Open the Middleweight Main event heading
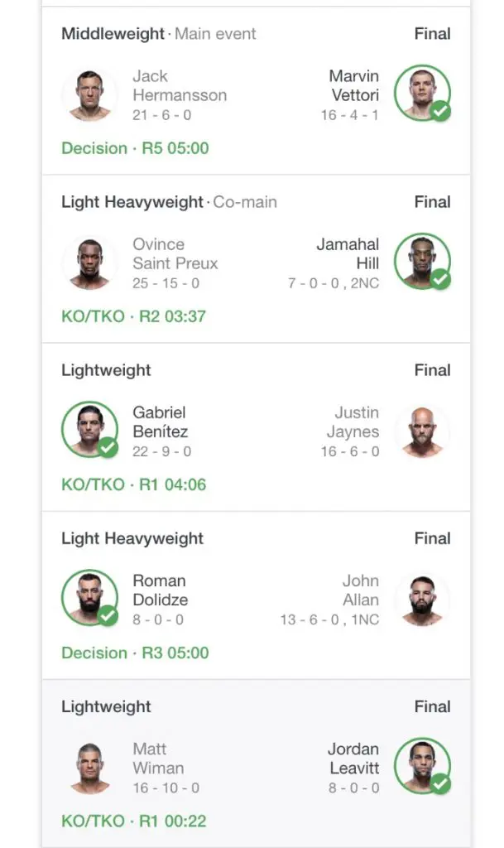The width and height of the screenshot is (504, 848). [158, 34]
